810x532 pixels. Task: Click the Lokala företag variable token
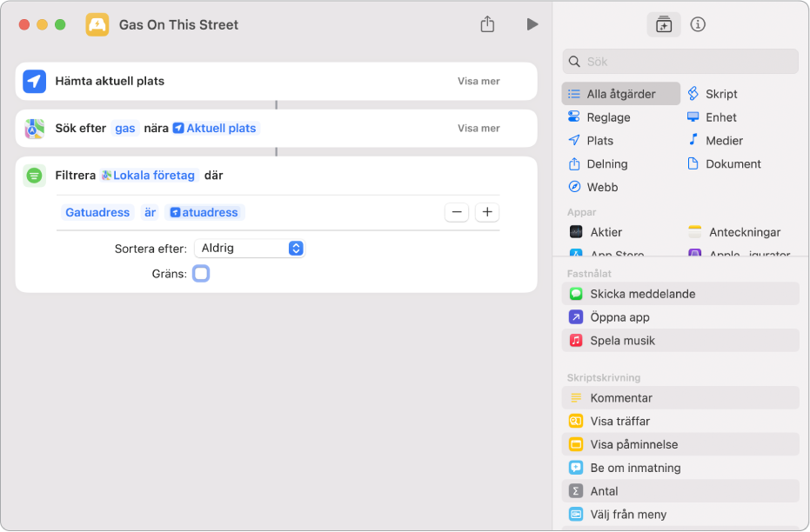[x=150, y=175]
